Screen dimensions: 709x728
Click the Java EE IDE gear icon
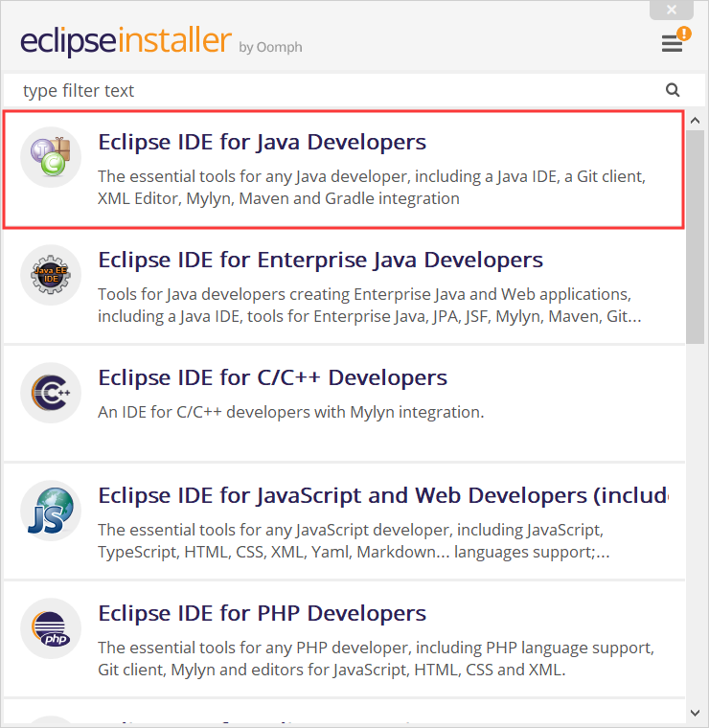tap(51, 275)
